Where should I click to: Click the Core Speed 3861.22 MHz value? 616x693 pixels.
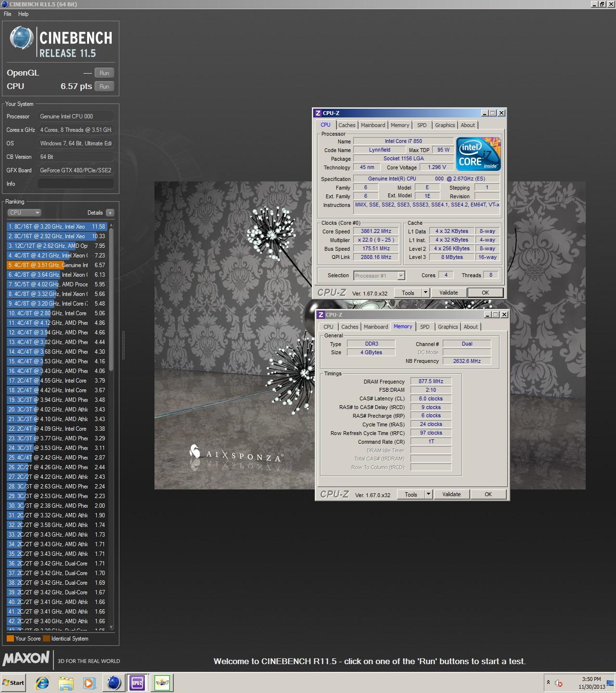point(376,231)
